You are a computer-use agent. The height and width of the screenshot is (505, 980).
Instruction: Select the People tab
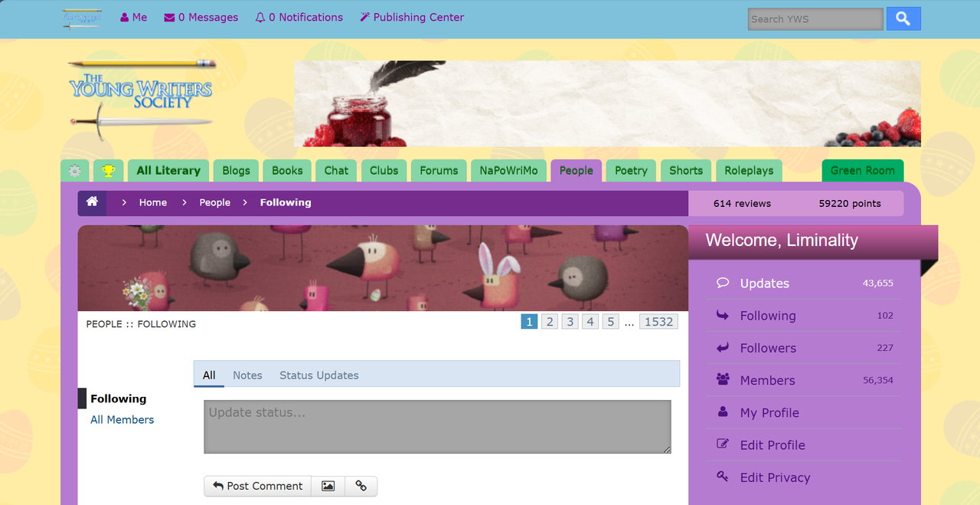(x=576, y=171)
